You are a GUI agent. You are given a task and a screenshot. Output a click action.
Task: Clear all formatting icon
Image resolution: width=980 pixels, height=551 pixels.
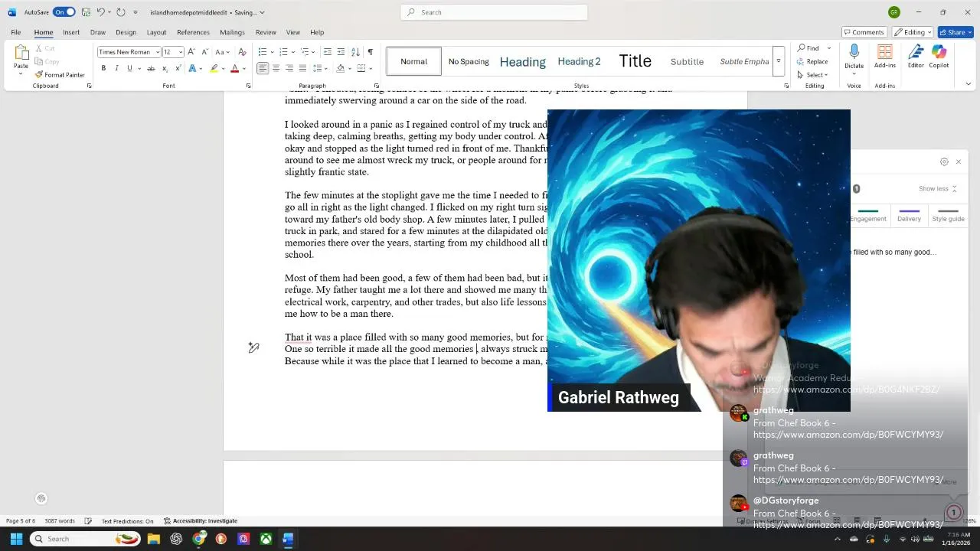242,52
